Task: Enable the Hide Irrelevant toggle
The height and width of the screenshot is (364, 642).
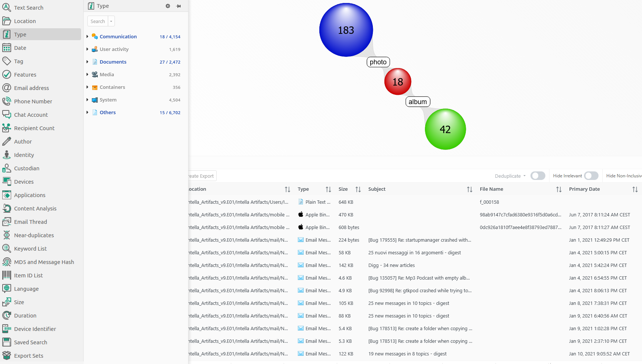Action: pyautogui.click(x=591, y=176)
